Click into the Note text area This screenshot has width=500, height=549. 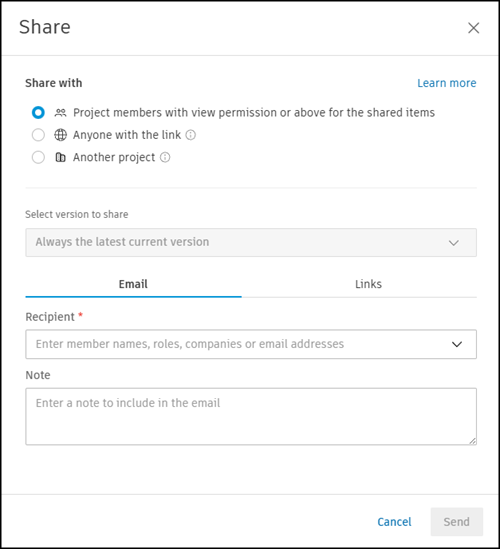click(x=251, y=416)
